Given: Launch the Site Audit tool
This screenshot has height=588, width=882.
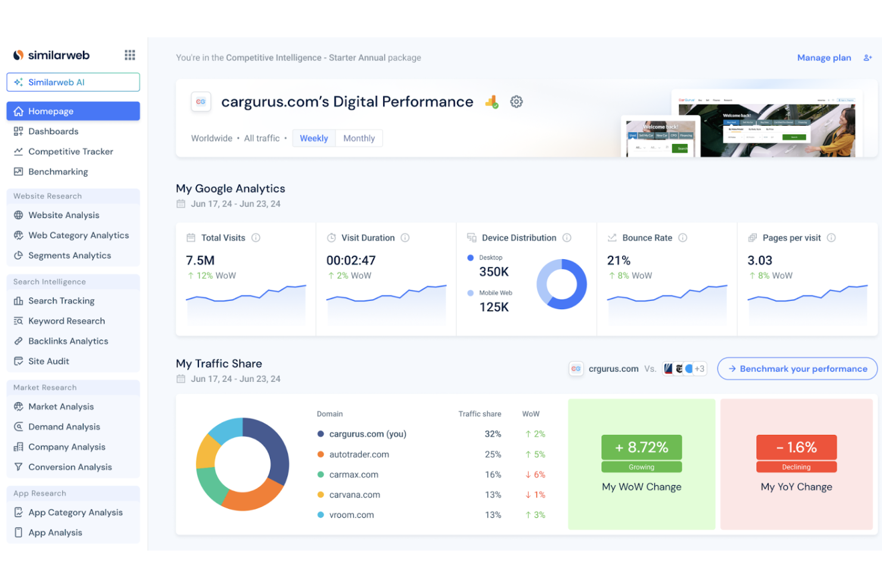Looking at the screenshot, I should click(x=48, y=361).
